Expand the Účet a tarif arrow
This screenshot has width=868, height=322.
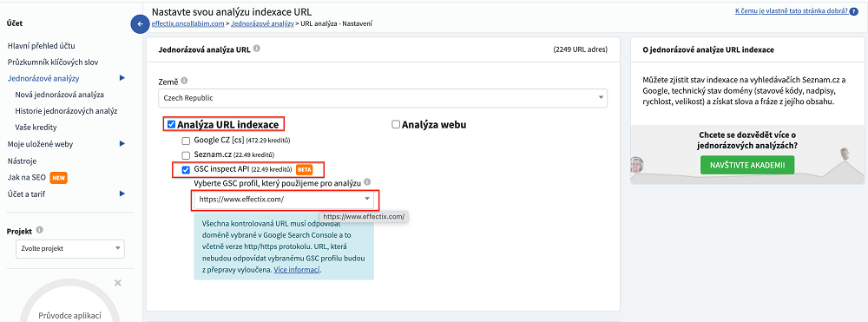tap(122, 194)
